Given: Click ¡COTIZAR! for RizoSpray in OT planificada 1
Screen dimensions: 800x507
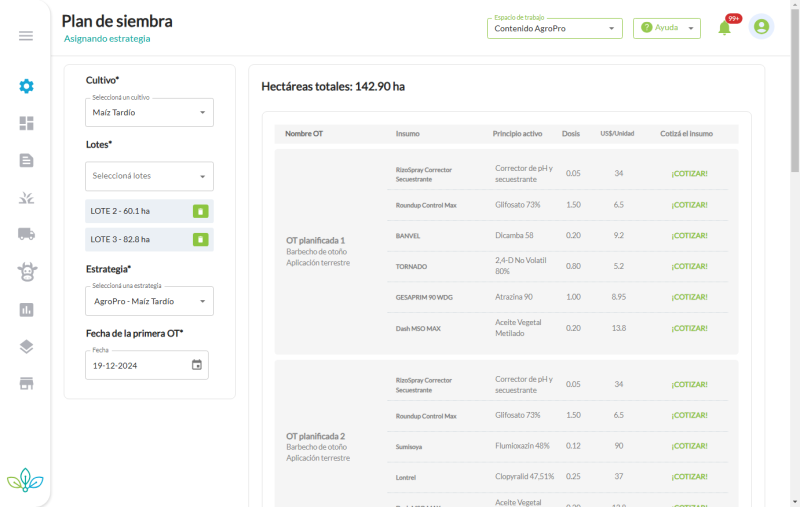Looking at the screenshot, I should tap(689, 174).
